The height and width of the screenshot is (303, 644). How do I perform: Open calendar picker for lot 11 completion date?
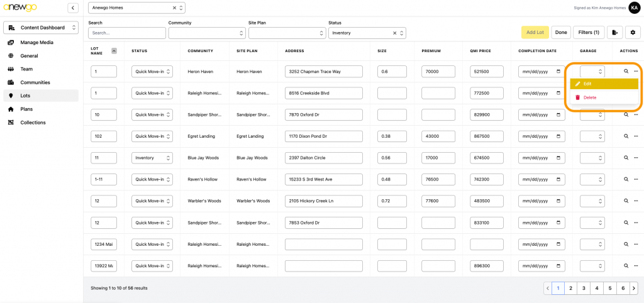tap(558, 158)
